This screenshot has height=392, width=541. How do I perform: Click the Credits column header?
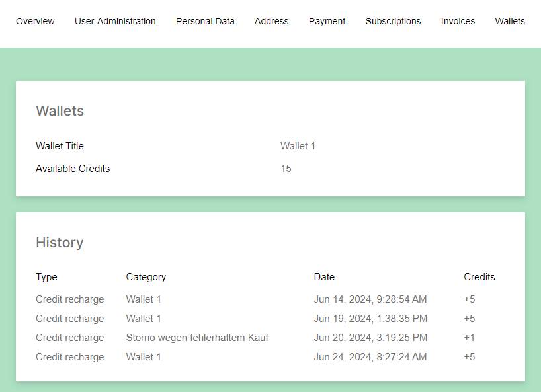tap(479, 277)
